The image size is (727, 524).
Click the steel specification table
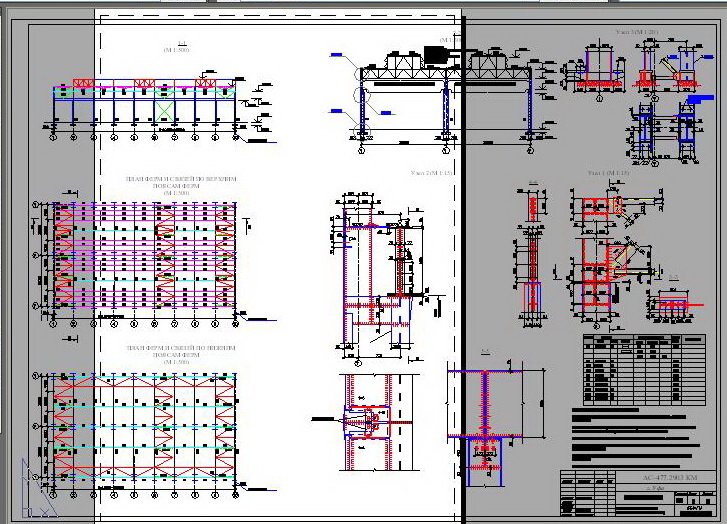[x=644, y=370]
